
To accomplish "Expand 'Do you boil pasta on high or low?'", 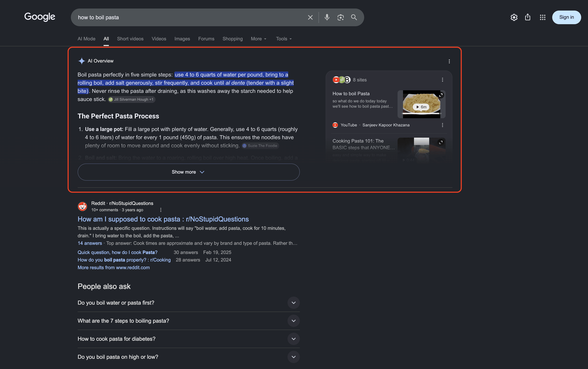I will pyautogui.click(x=188, y=357).
